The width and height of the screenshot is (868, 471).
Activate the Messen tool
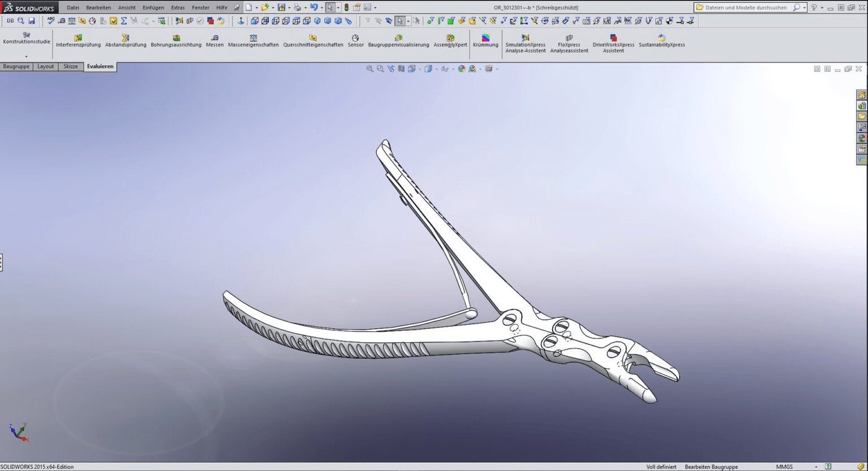point(215,40)
